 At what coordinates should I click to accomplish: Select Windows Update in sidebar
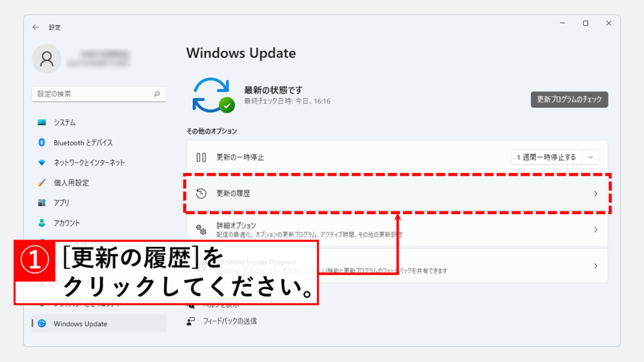pos(99,324)
